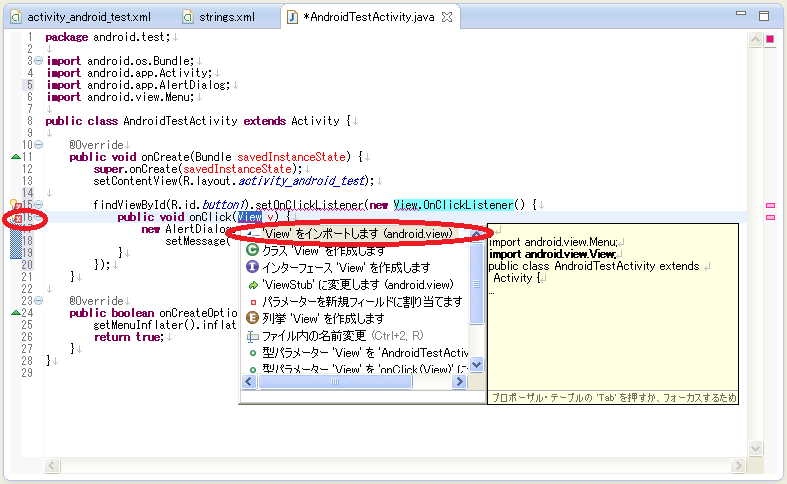Image resolution: width=787 pixels, height=484 pixels.
Task: Open the strings.xml editor tab
Action: coord(225,17)
